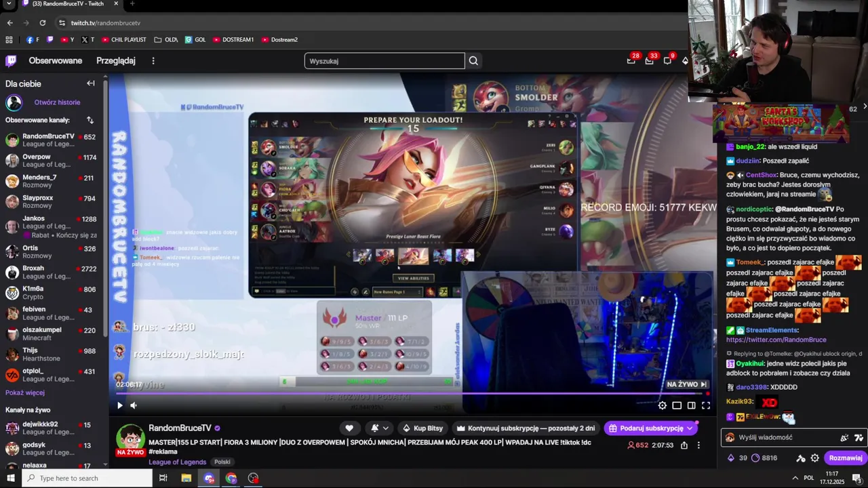Viewport: 868px width, 488px height.
Task: Open the League of Legends category link
Action: [x=178, y=462]
